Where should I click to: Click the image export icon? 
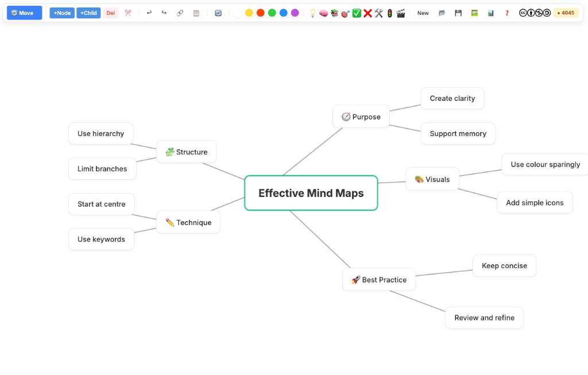pos(474,12)
